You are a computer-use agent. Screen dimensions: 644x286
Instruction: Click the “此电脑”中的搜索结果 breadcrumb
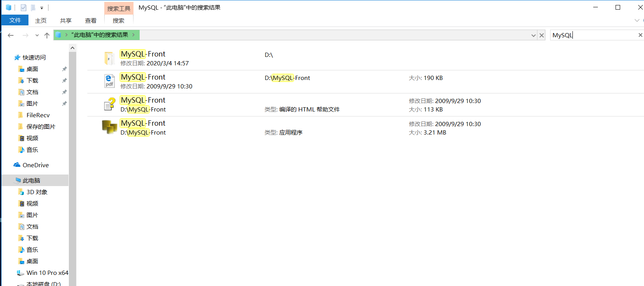(100, 35)
